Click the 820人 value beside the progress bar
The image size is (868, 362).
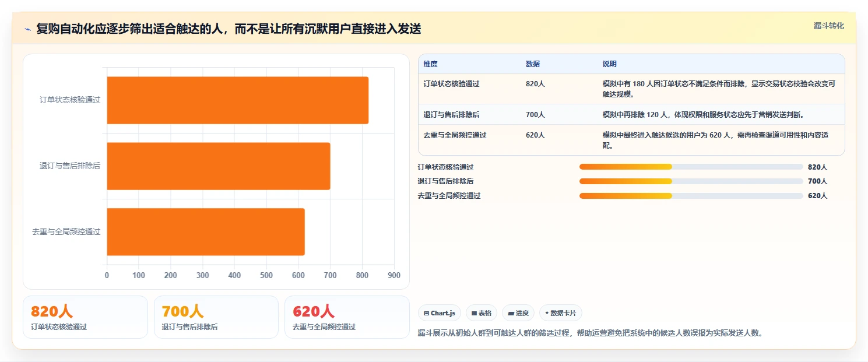pos(817,167)
